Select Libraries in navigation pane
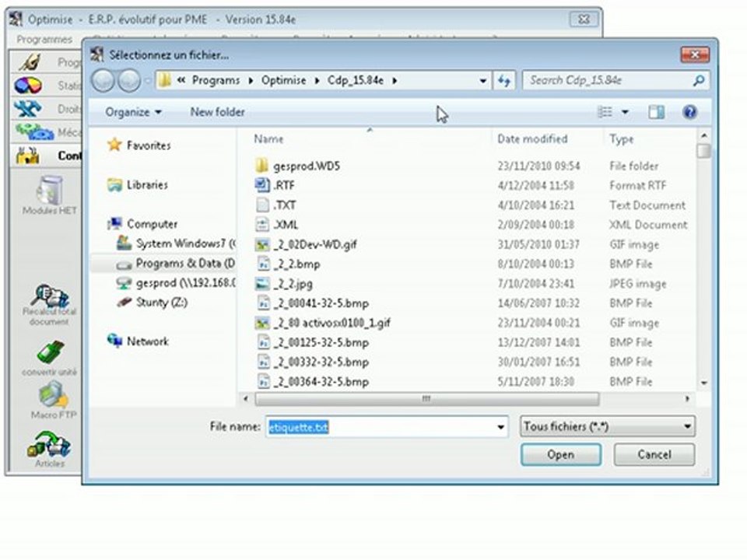Screen dimensions: 747x560 pyautogui.click(x=138, y=185)
